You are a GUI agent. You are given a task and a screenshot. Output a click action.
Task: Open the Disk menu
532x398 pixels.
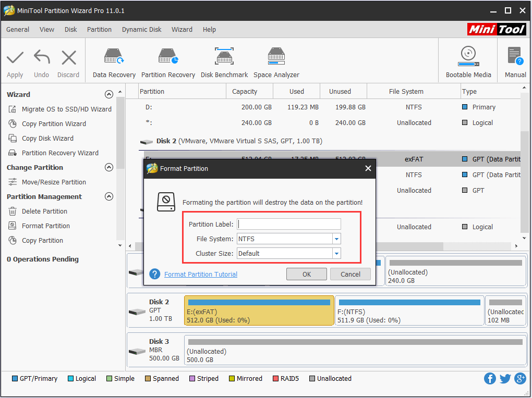[x=70, y=30]
